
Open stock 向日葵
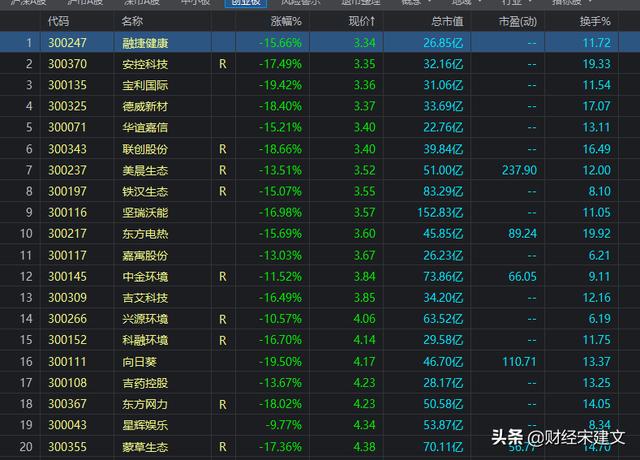(140, 362)
